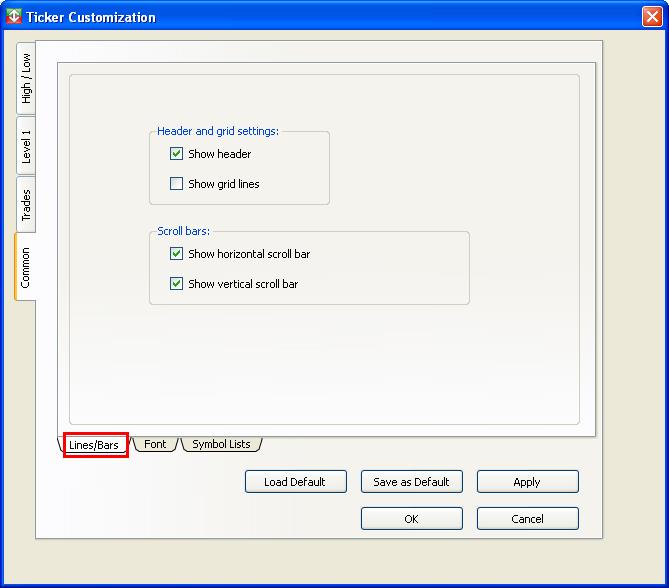This screenshot has width=669, height=588.
Task: Toggle the Show header checkbox
Action: [x=177, y=154]
